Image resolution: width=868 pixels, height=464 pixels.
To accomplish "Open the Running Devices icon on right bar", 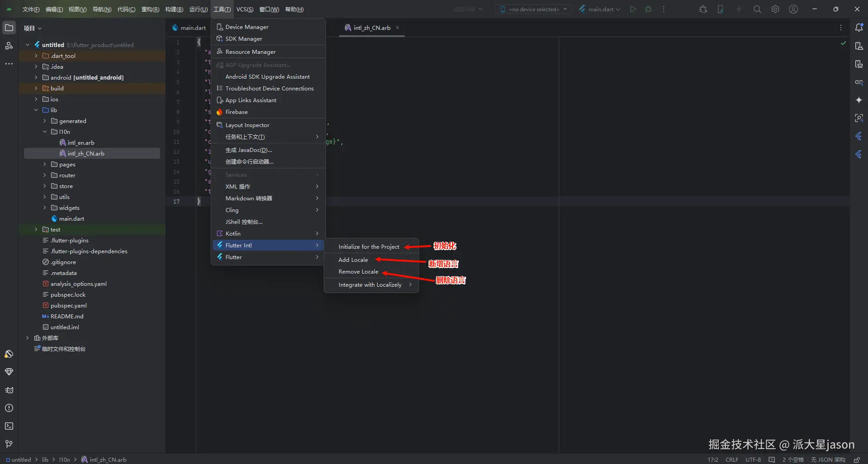I will click(x=859, y=64).
